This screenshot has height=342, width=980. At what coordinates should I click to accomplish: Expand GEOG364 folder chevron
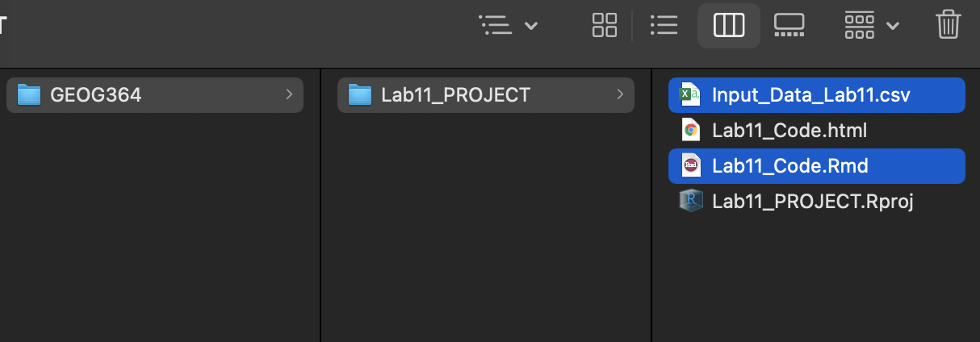pos(289,95)
